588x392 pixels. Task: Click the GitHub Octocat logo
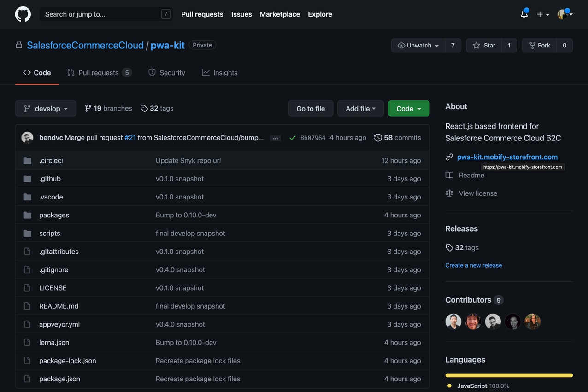(x=23, y=14)
